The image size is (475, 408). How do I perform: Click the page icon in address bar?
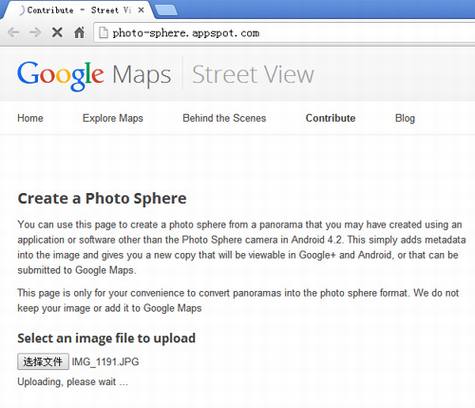pos(103,33)
